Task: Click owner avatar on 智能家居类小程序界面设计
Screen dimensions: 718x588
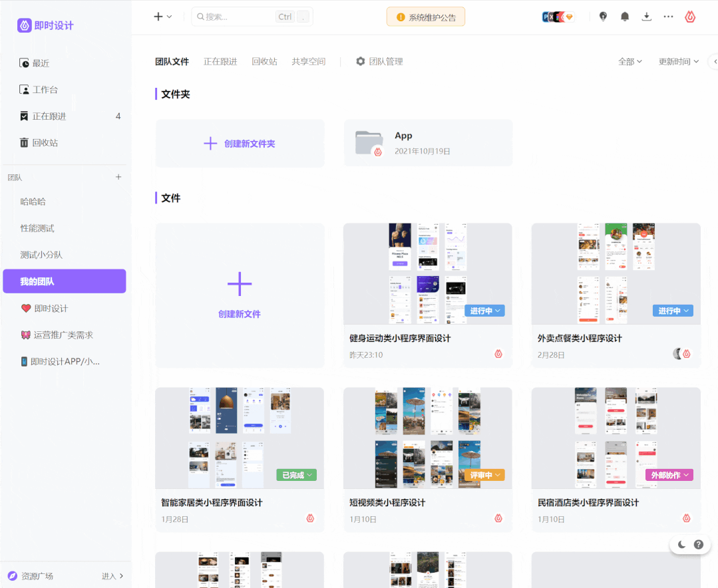Action: click(310, 518)
